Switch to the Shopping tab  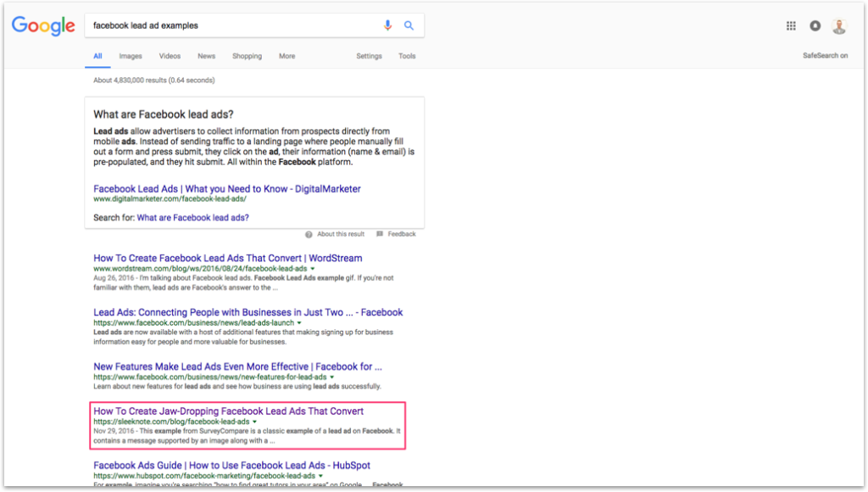pos(247,56)
